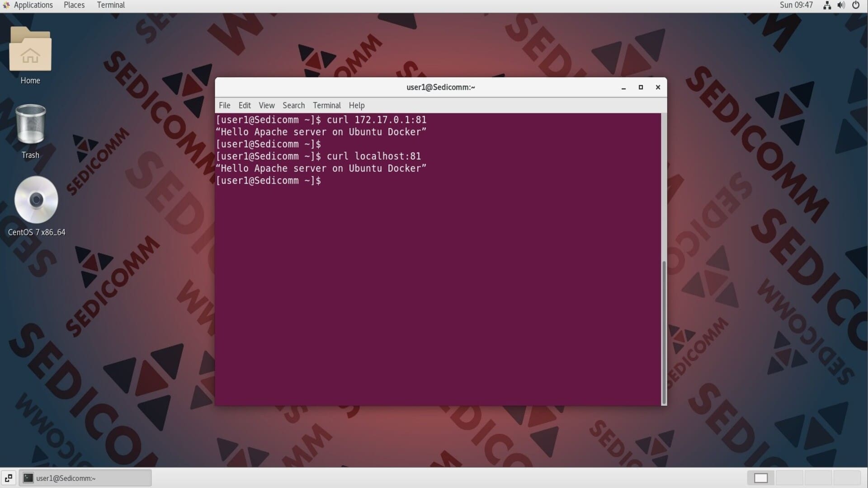
Task: Open the top bar Terminal app menu
Action: point(111,5)
